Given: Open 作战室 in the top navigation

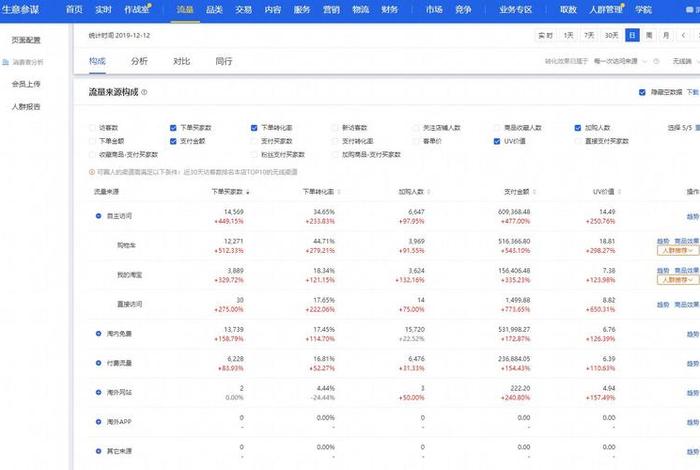Looking at the screenshot, I should pos(137,9).
